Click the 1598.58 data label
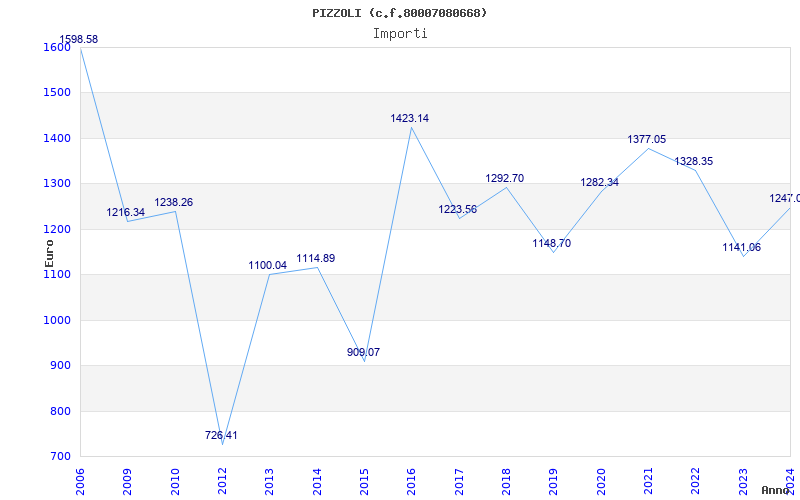Image resolution: width=800 pixels, height=500 pixels. [x=79, y=39]
